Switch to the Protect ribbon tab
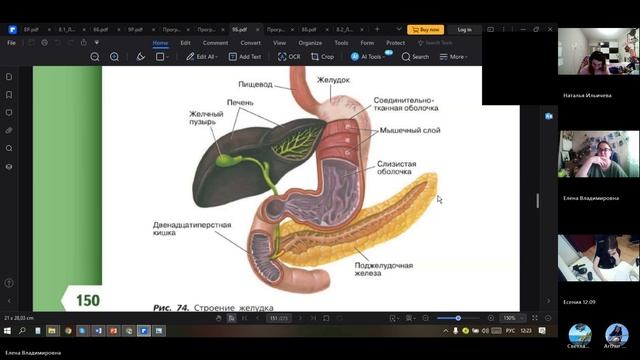This screenshot has height=360, width=640. (x=396, y=43)
